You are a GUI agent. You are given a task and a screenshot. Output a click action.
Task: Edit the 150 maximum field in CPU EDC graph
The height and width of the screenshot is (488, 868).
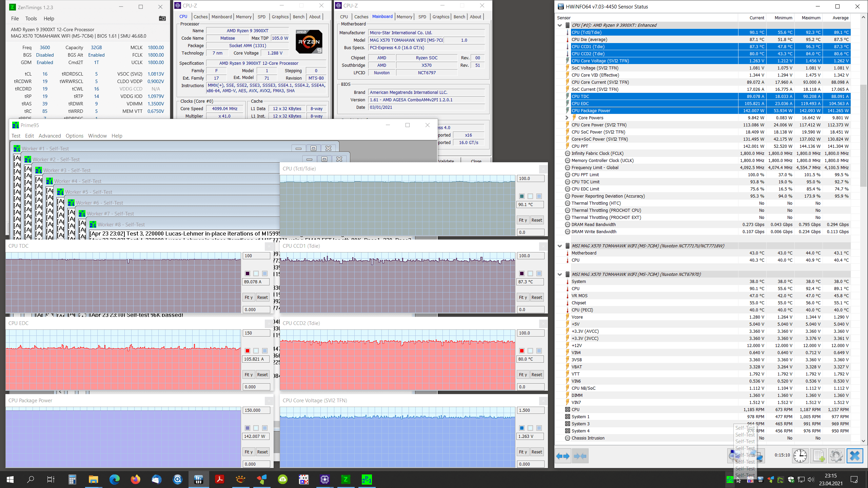pyautogui.click(x=256, y=333)
